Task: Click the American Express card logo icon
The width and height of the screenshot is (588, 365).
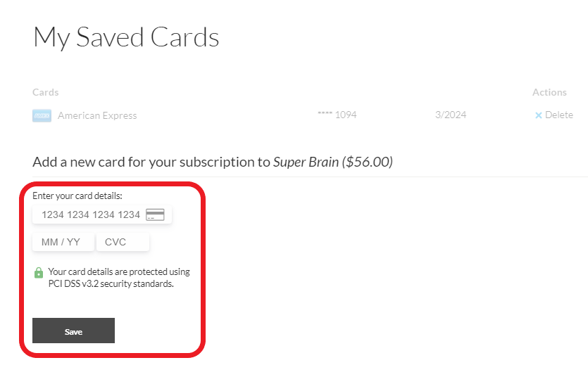Action: point(42,116)
